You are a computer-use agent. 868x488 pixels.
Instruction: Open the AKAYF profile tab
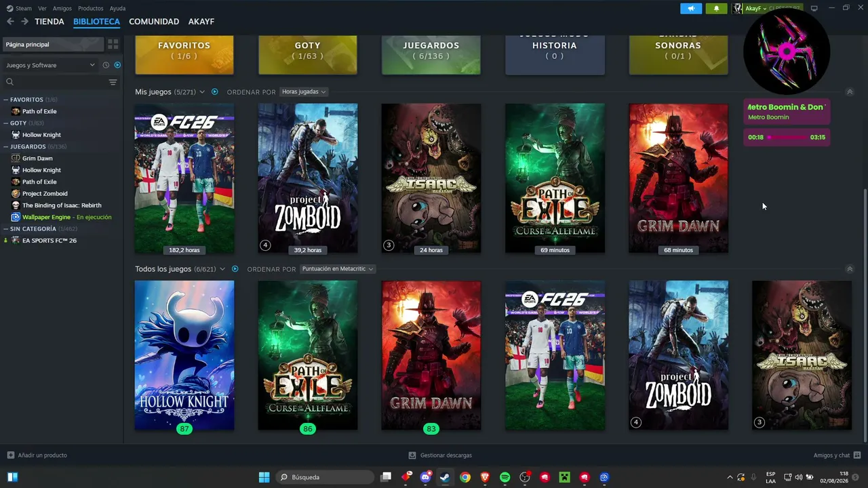point(201,22)
